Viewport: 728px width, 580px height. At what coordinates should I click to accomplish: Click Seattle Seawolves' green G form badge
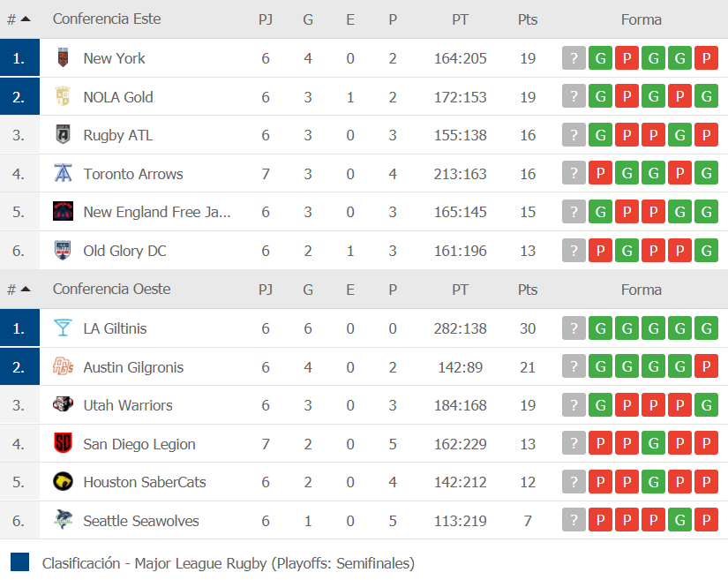pos(679,520)
